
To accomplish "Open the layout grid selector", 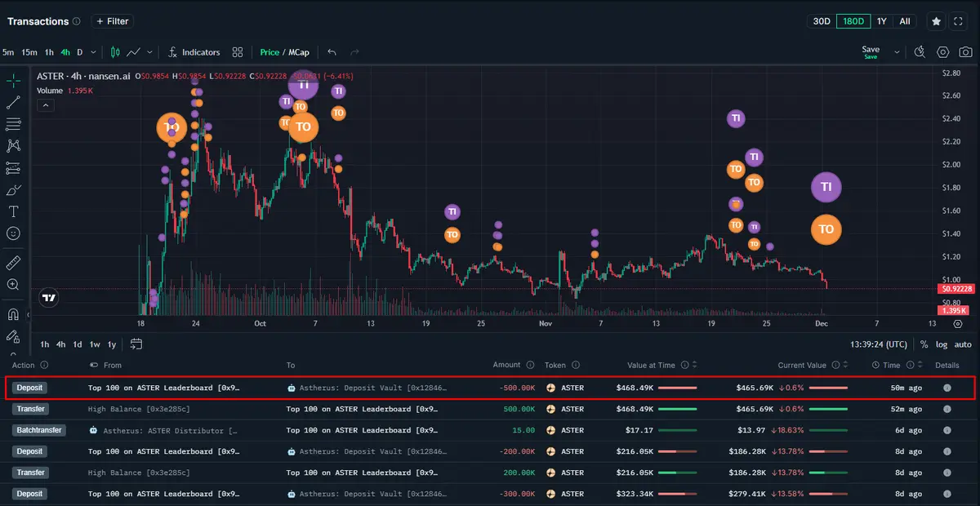I will click(238, 52).
